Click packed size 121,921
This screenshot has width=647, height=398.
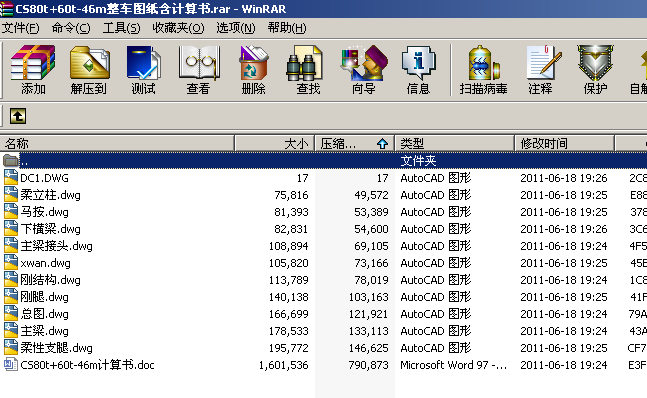368,314
